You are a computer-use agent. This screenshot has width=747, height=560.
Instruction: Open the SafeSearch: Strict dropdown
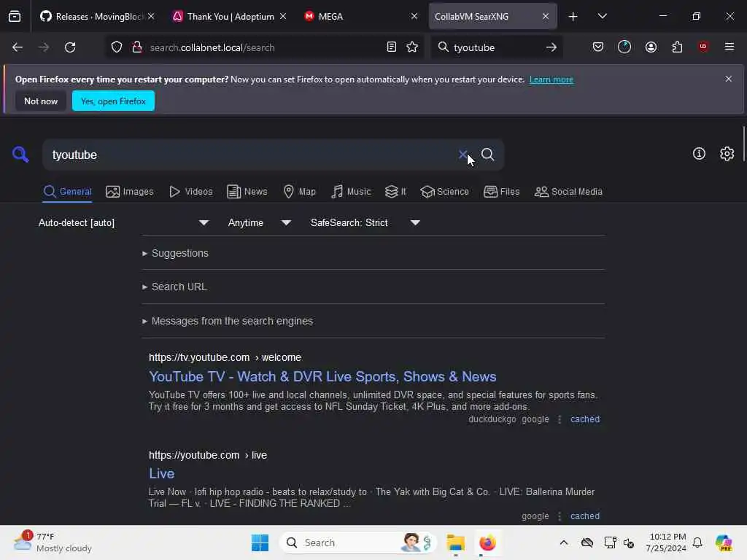point(365,222)
